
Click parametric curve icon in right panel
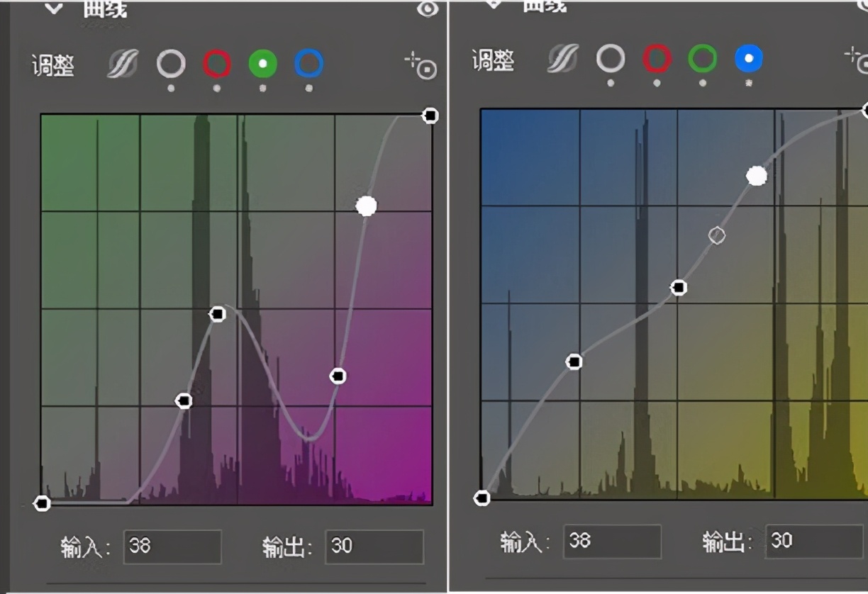[x=562, y=59]
